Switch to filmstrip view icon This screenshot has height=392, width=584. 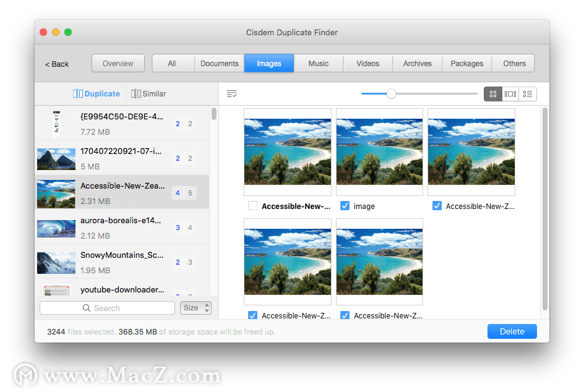click(510, 94)
